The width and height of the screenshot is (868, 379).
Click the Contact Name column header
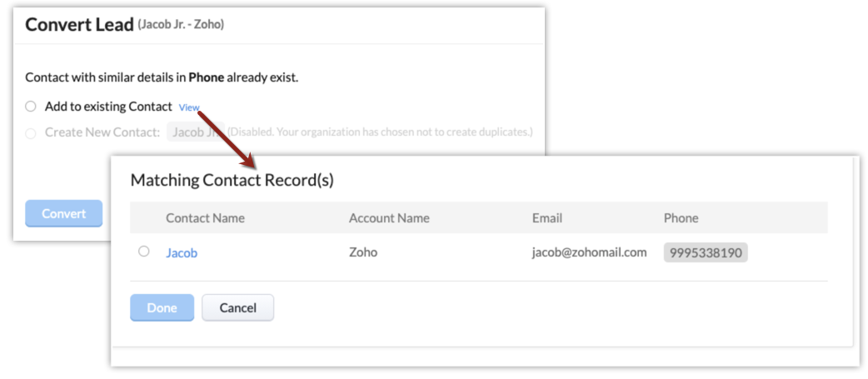(205, 218)
